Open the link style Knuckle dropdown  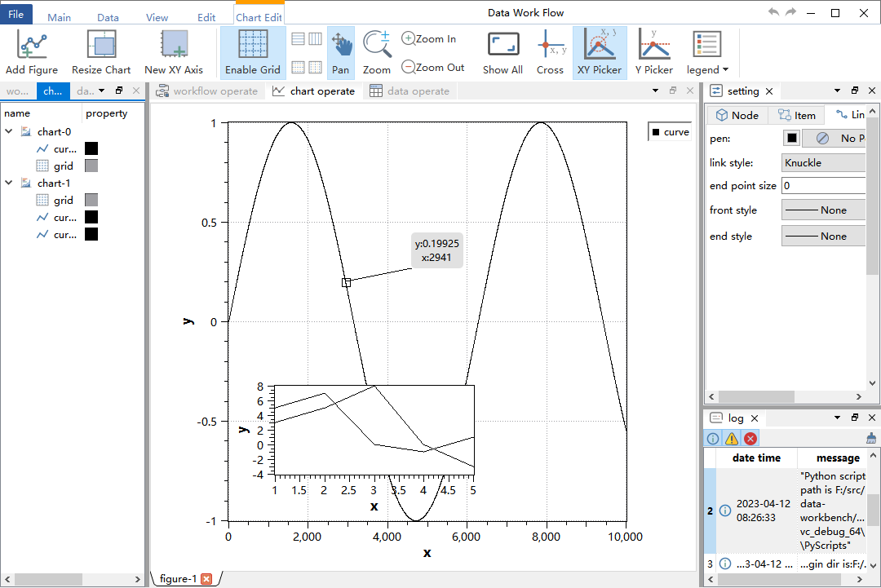823,161
